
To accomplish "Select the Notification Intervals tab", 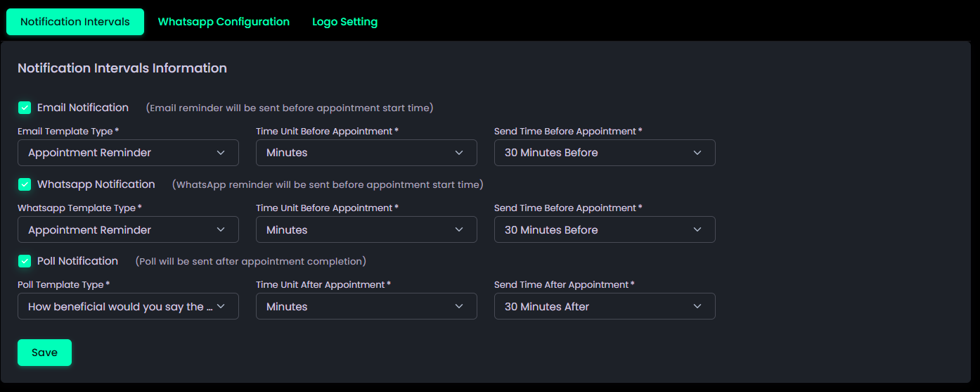I will coord(75,22).
